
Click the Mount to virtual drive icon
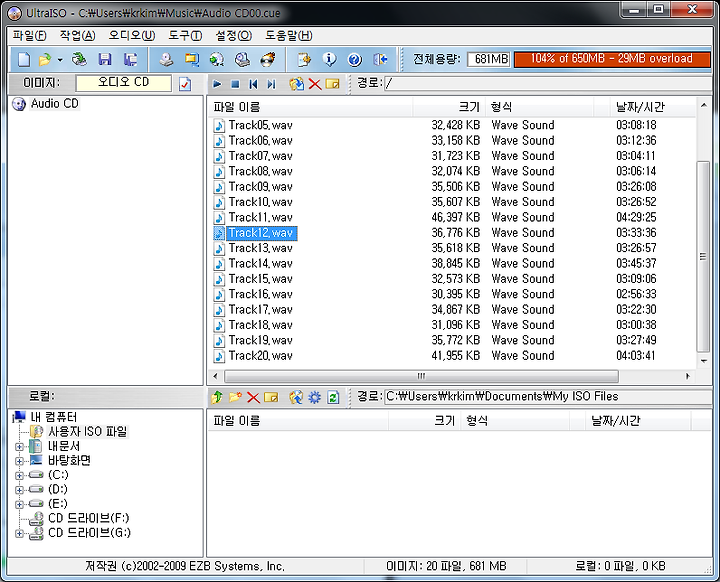[x=242, y=59]
